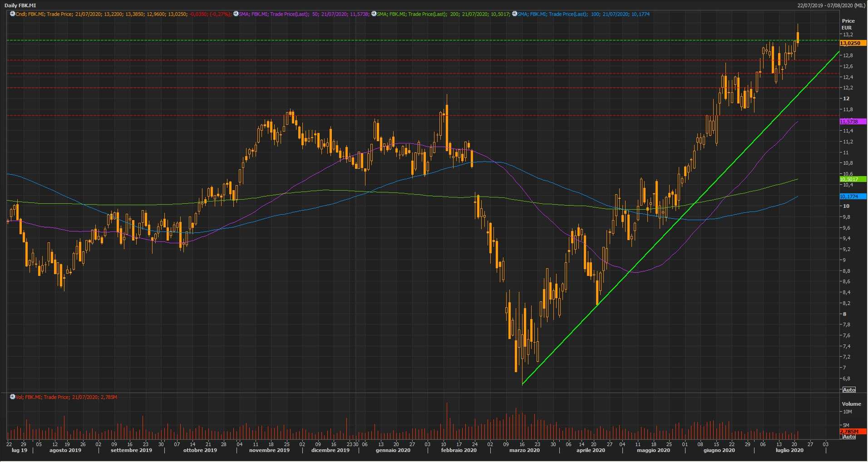
Task: Click the orange 13,0250 last price tag
Action: (x=850, y=43)
